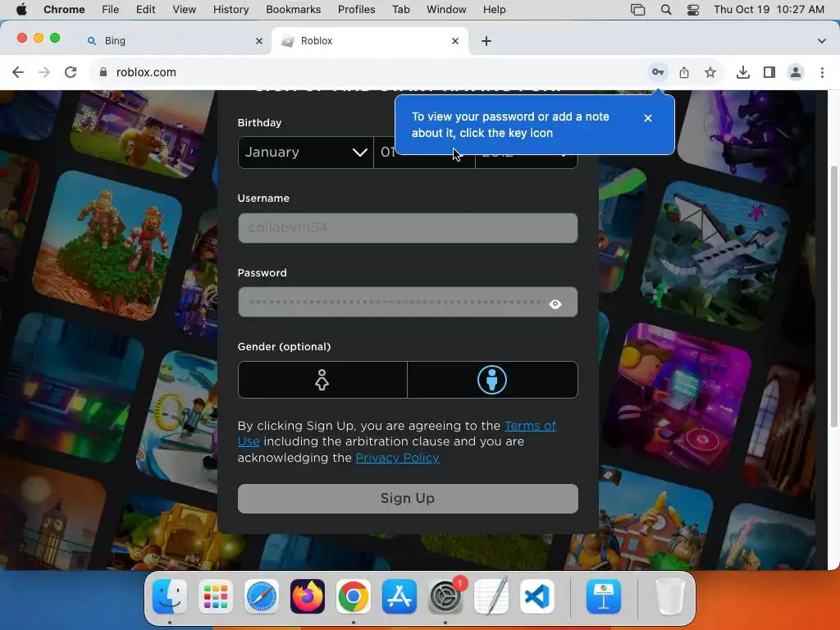Select the male gender option
The image size is (840, 630).
pos(492,380)
